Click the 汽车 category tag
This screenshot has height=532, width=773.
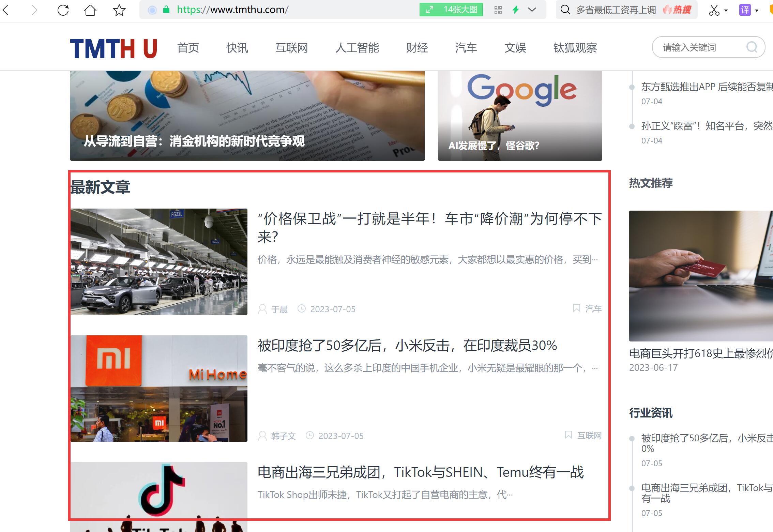click(x=594, y=308)
